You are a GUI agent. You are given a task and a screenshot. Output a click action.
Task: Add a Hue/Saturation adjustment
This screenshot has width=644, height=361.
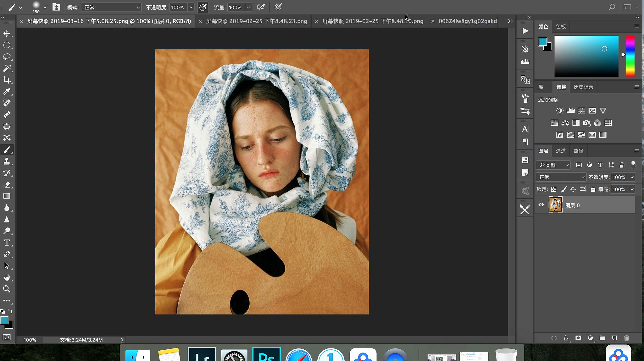(554, 123)
